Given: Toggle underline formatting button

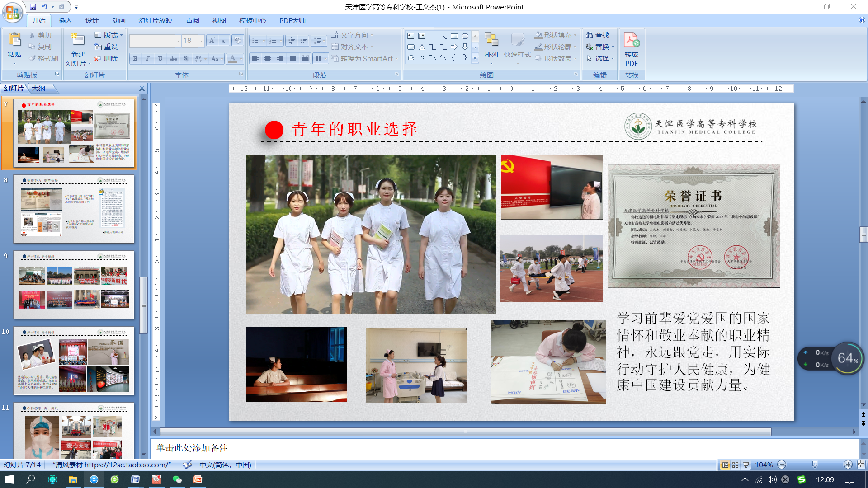Looking at the screenshot, I should 160,59.
